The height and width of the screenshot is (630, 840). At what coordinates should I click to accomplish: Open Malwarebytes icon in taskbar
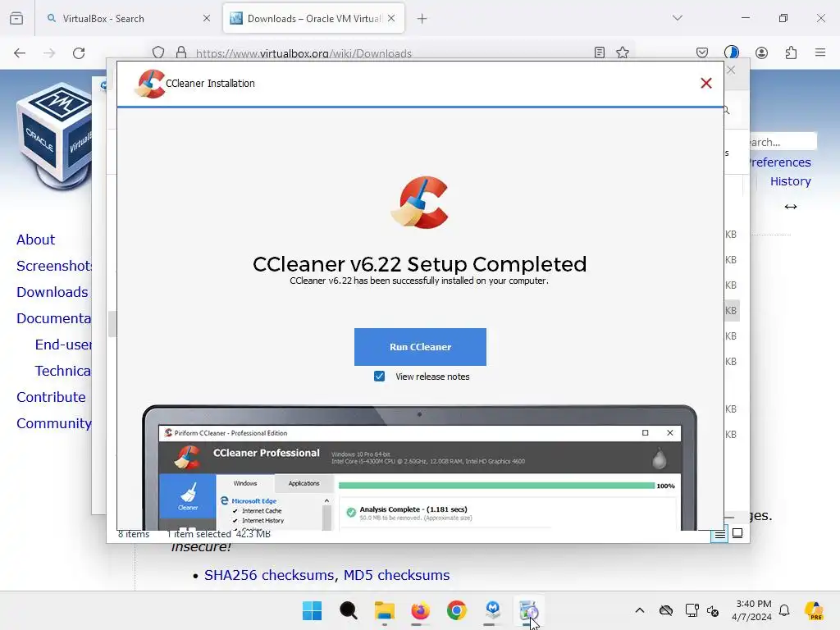click(x=493, y=610)
